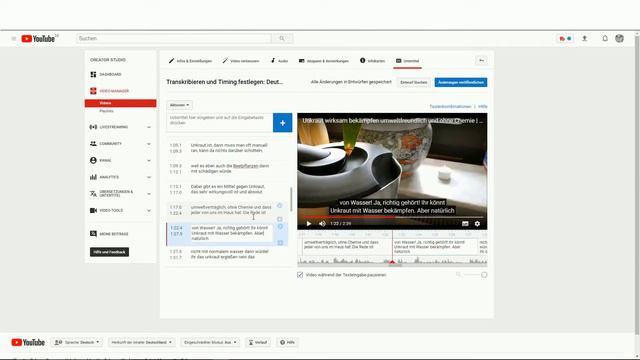
Task: Expand the Übersetzungen & Untertitel section
Action: pyautogui.click(x=149, y=193)
